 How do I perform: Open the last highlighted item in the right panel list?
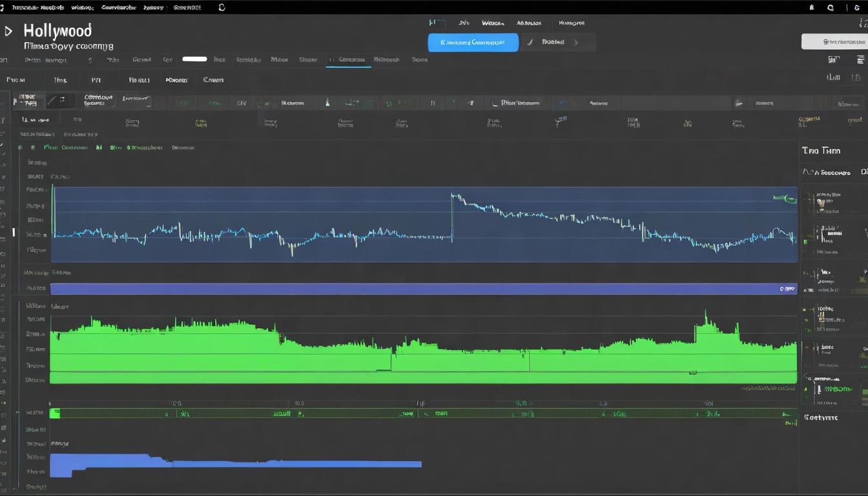coord(834,389)
